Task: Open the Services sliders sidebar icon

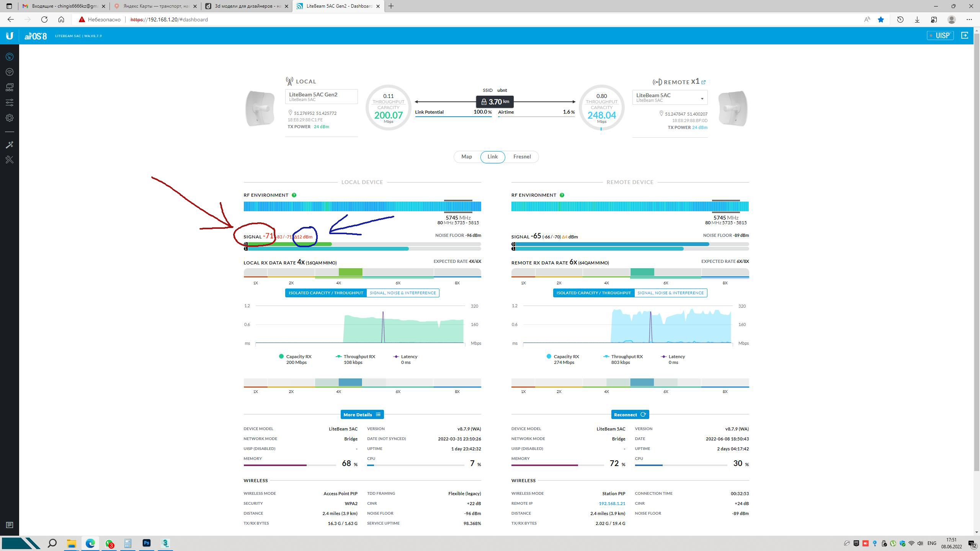Action: (x=10, y=103)
